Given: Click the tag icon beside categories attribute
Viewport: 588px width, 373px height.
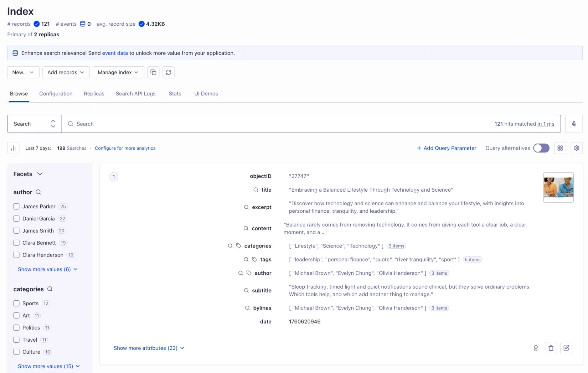Looking at the screenshot, I should pyautogui.click(x=239, y=246).
